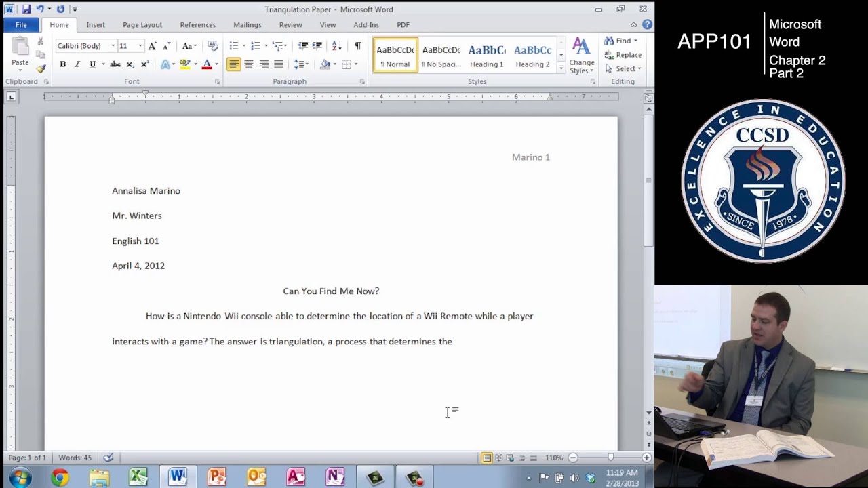Click the Replace button
This screenshot has height=488, width=868.
[x=623, y=55]
